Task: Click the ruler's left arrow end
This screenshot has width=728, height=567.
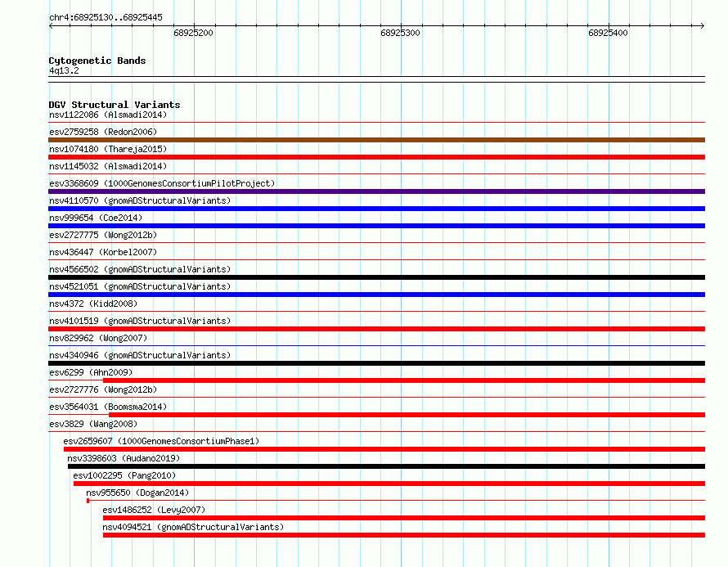Action: (x=51, y=25)
